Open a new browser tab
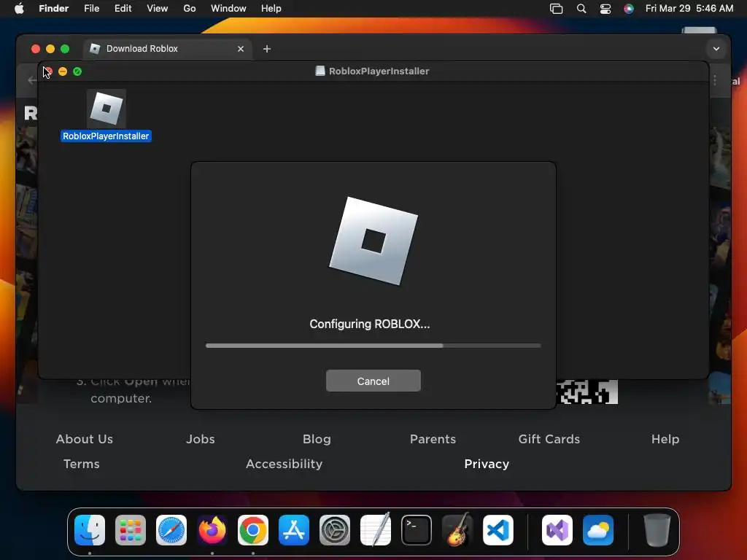 click(x=267, y=49)
